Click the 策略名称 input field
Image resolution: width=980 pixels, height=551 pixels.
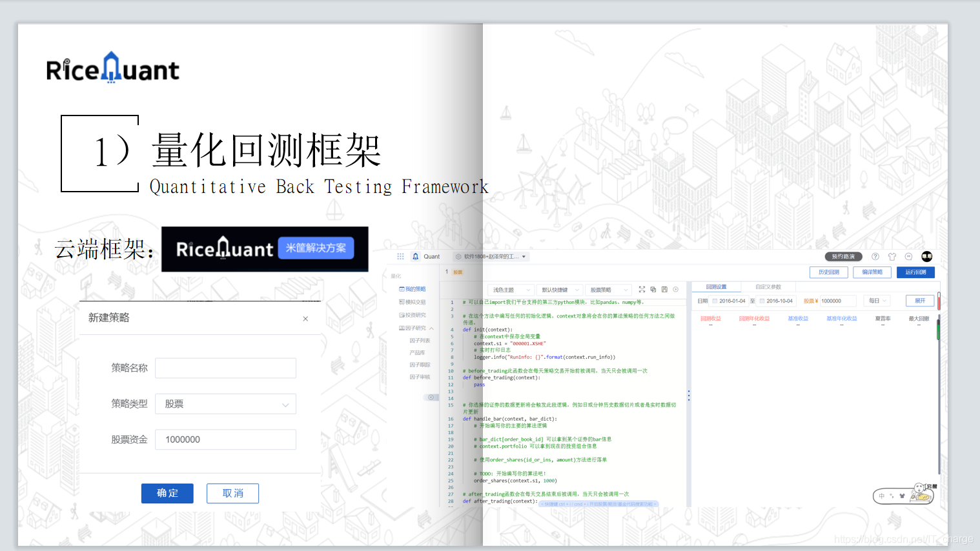point(225,368)
